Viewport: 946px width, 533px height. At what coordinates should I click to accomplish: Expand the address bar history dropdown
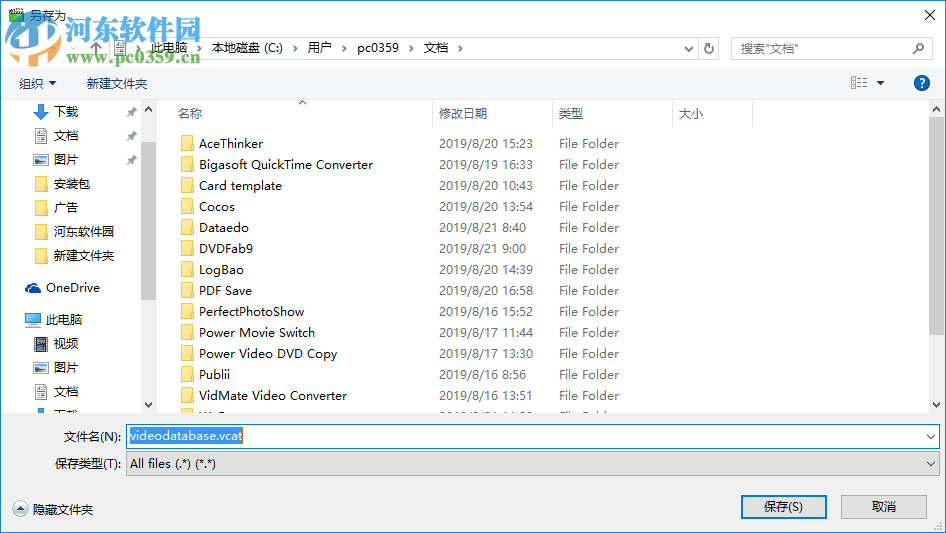click(688, 49)
